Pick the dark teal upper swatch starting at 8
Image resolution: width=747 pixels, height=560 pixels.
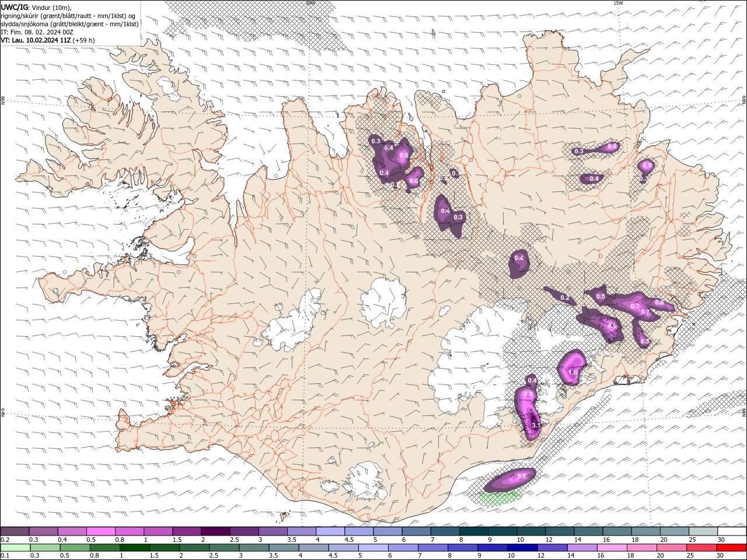(x=473, y=531)
